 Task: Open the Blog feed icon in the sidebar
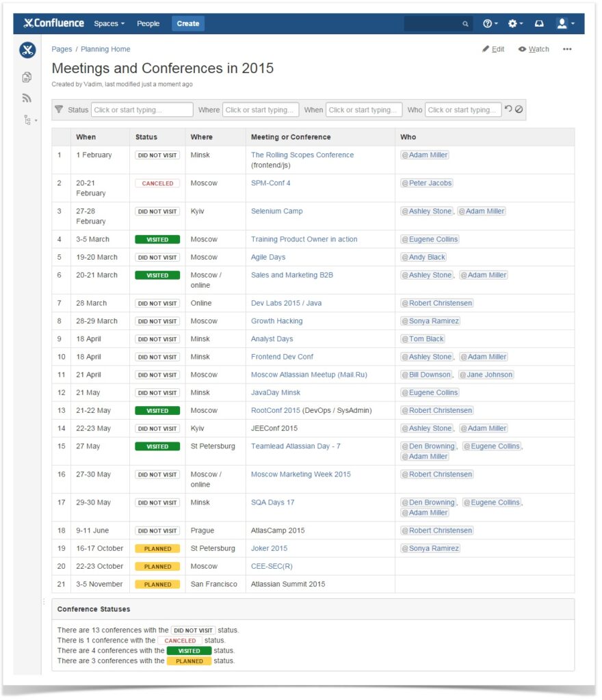click(27, 97)
